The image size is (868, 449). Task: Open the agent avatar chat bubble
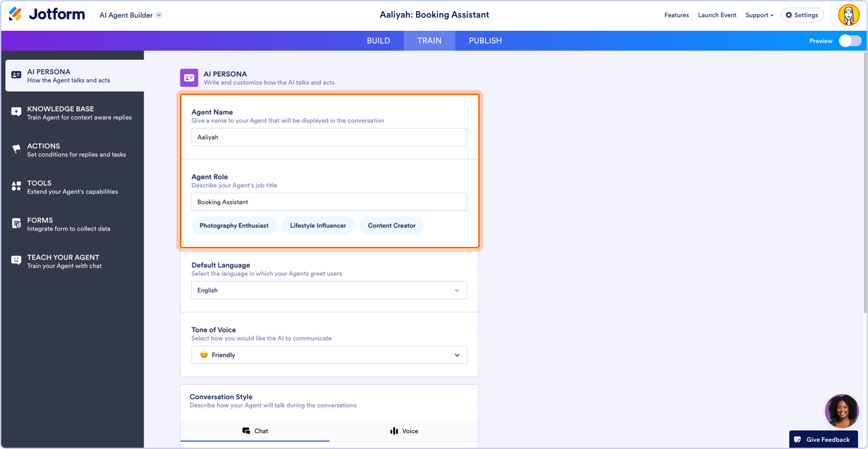[841, 411]
